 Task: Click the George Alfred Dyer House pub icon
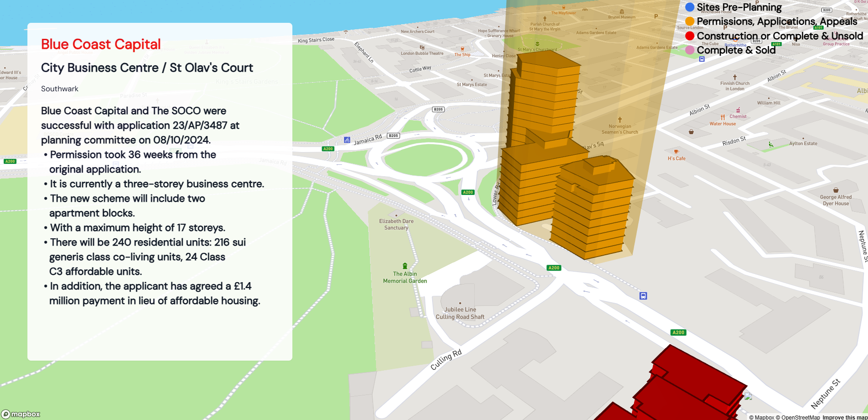pos(836,190)
